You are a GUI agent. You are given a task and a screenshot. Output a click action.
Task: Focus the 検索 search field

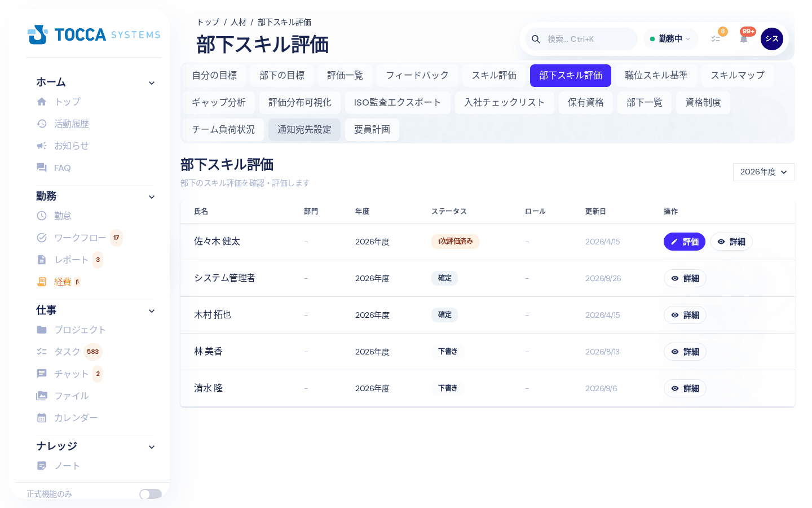point(581,39)
